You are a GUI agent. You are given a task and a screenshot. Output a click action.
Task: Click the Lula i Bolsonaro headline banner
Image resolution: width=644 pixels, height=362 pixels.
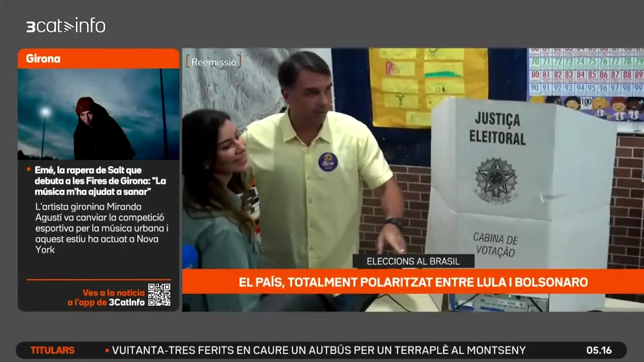[413, 282]
